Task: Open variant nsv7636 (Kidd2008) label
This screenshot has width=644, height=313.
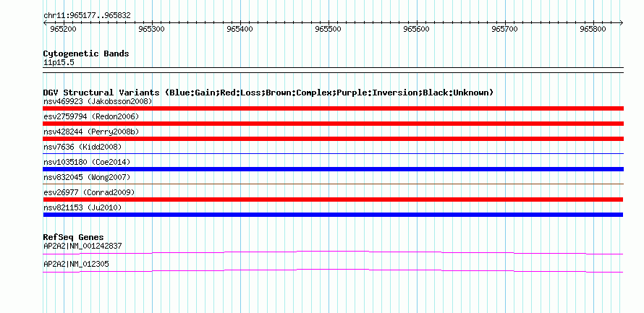Action: coord(82,147)
